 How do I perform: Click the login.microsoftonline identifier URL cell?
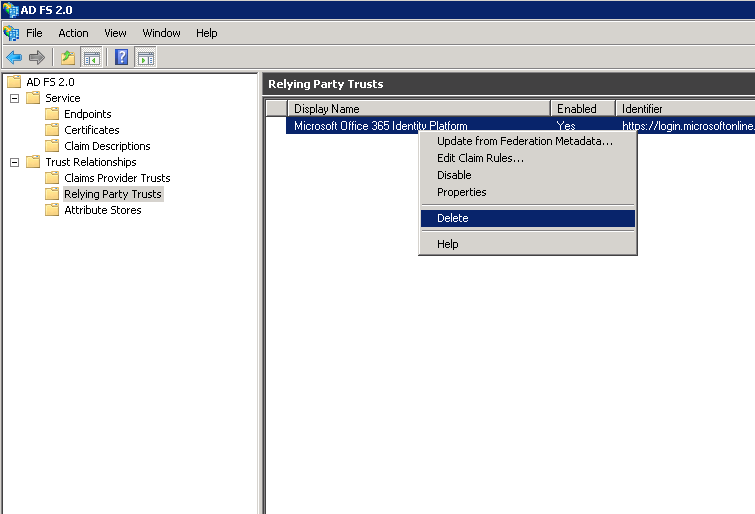(x=688, y=125)
